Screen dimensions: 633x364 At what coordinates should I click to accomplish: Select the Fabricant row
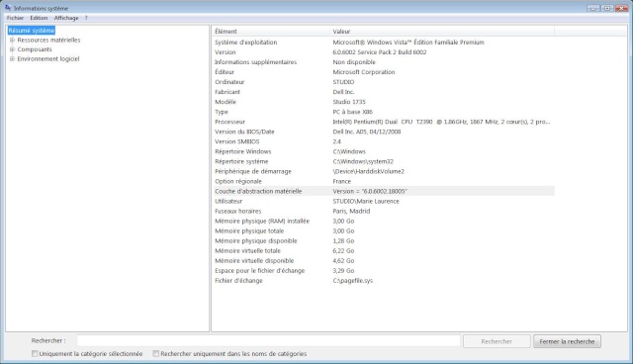[x=383, y=92]
